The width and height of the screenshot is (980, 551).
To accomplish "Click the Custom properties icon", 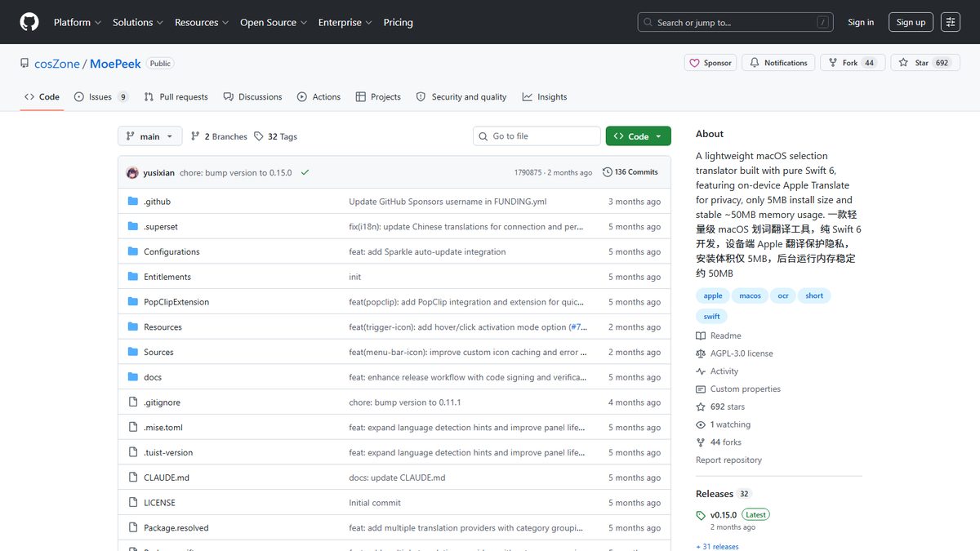I will pyautogui.click(x=701, y=389).
